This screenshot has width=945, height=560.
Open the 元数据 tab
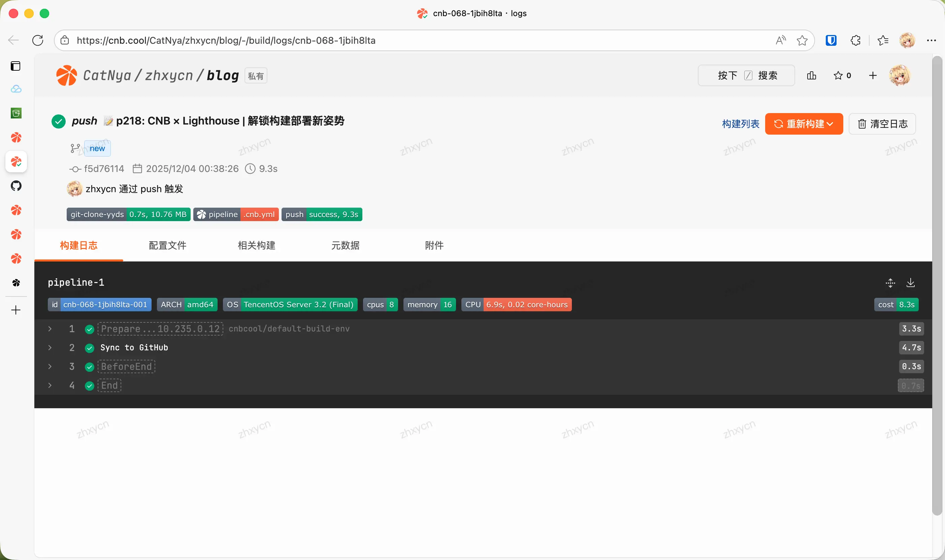[345, 245]
